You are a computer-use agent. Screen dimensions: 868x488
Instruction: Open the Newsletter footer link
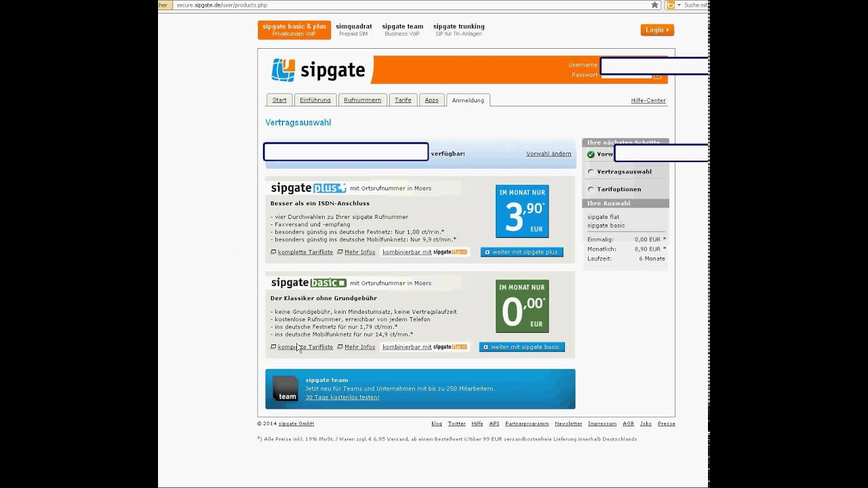coord(568,424)
